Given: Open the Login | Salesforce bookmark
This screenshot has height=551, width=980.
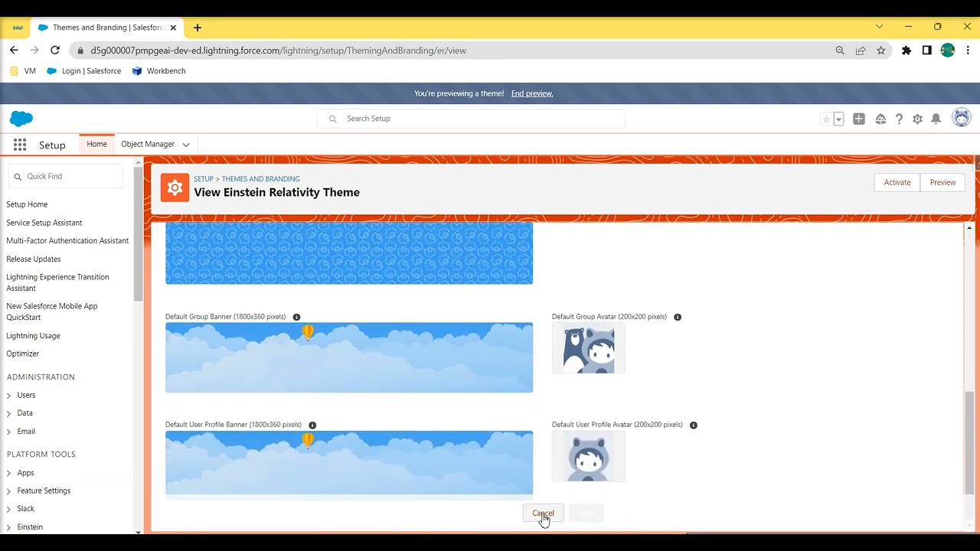Looking at the screenshot, I should pos(84,71).
